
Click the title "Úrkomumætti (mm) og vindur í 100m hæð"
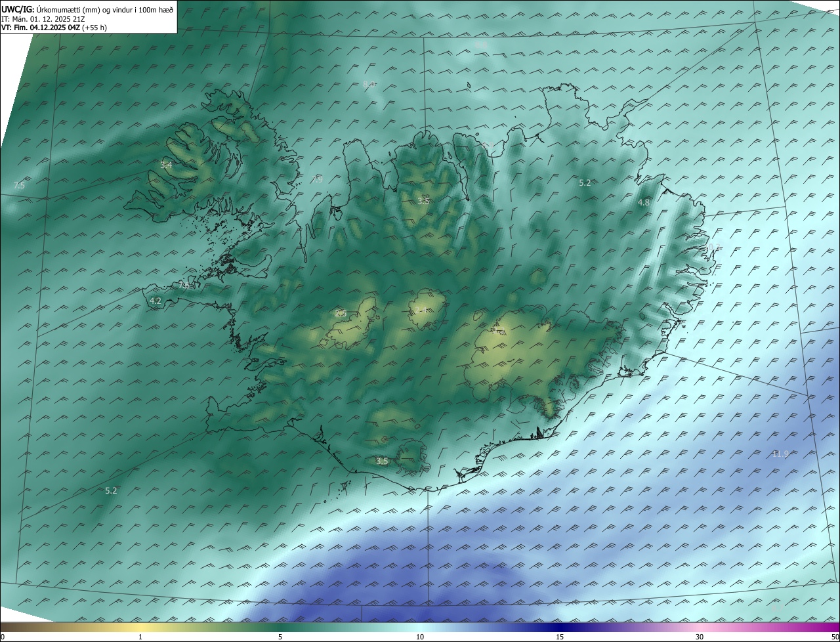pyautogui.click(x=105, y=9)
